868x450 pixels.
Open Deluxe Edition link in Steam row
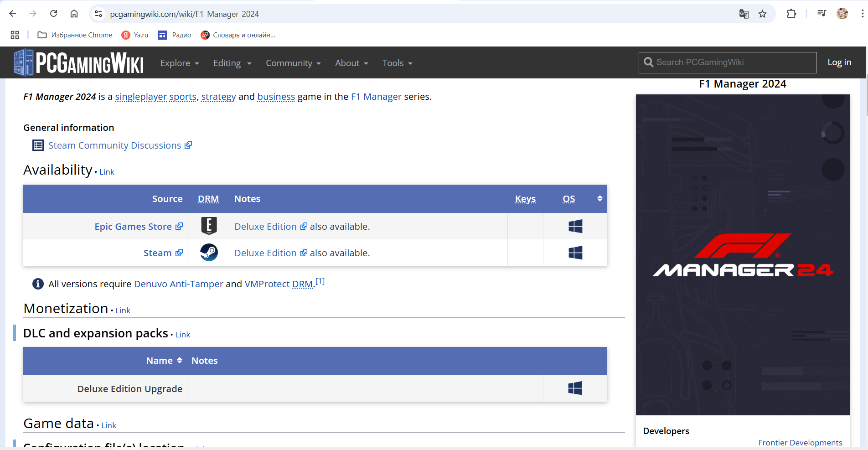click(x=271, y=253)
